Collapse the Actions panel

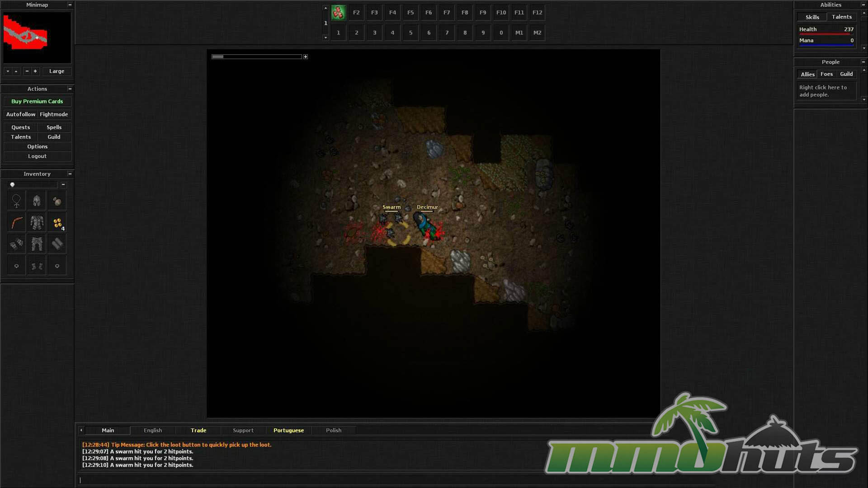pyautogui.click(x=70, y=89)
